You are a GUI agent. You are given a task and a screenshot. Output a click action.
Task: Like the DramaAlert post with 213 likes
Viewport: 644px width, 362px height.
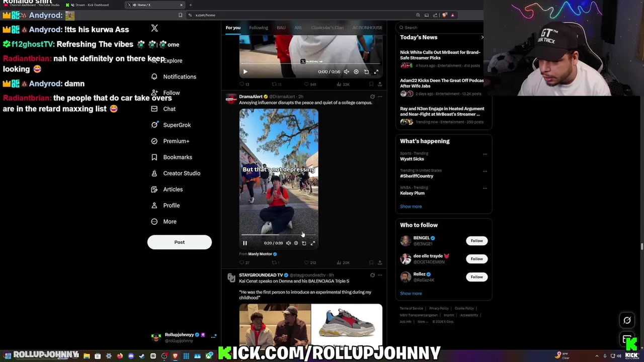[310, 262]
